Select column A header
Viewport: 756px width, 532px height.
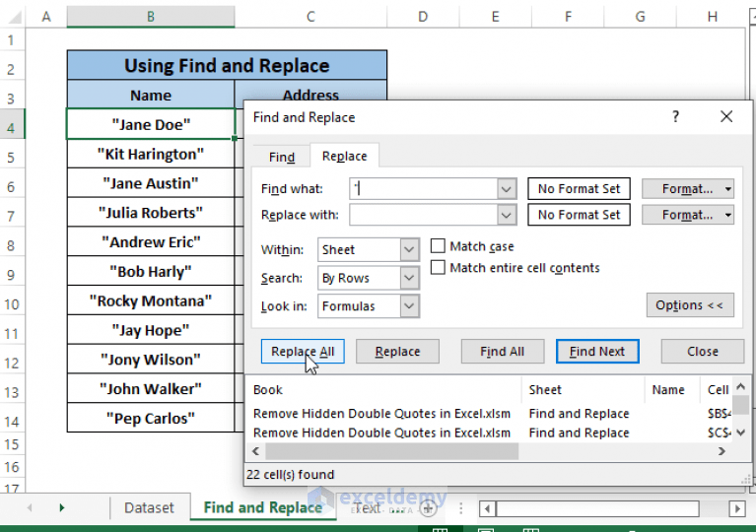click(46, 17)
